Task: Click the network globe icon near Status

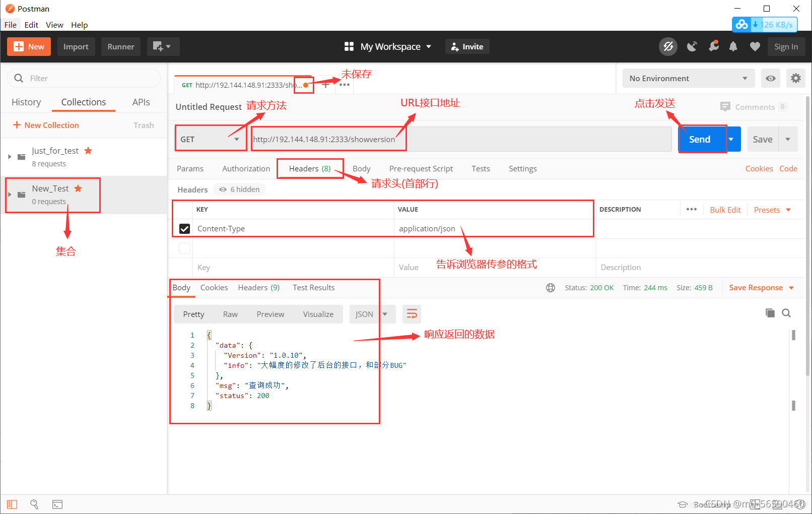Action: (551, 288)
